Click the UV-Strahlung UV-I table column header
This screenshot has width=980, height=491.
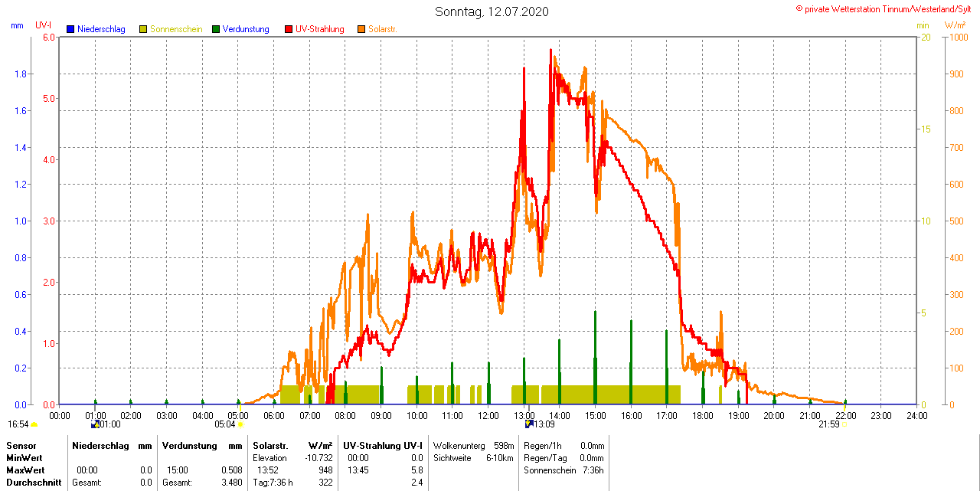click(382, 445)
